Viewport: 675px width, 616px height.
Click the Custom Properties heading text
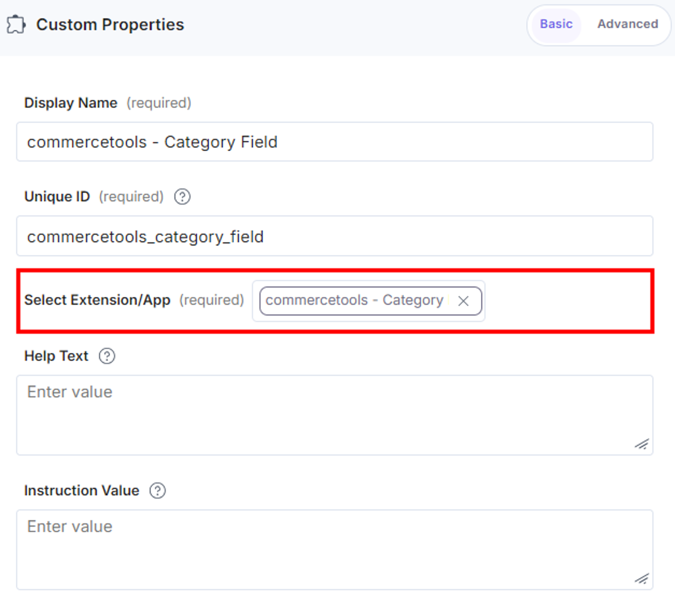(x=110, y=24)
